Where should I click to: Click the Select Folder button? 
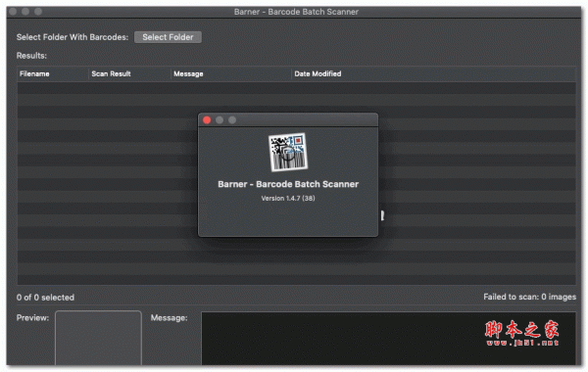168,37
